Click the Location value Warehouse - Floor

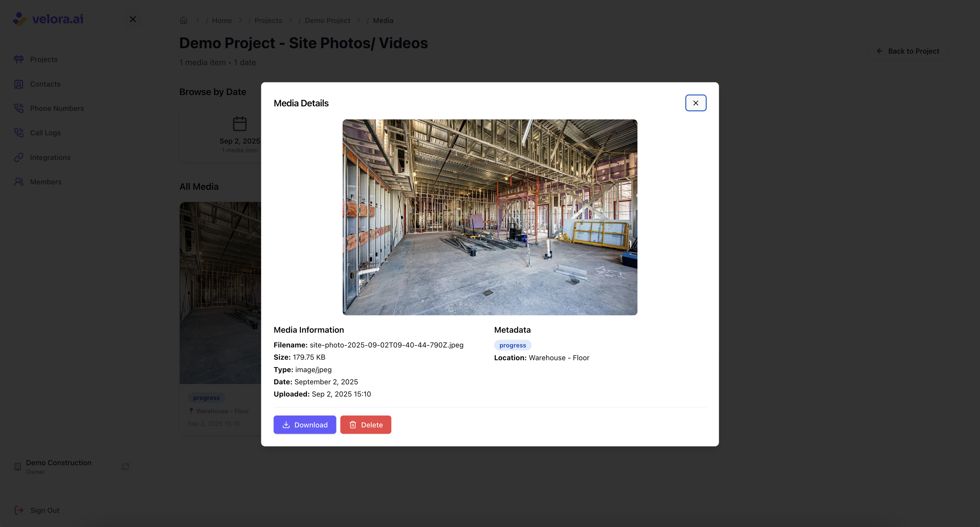559,358
